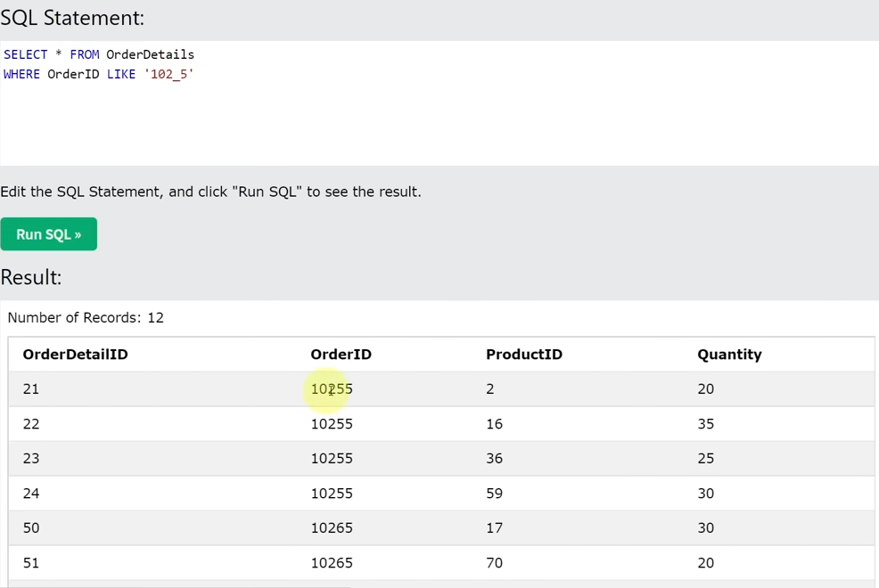Click OrderDetailID cell 22
879x588 pixels.
coord(31,424)
